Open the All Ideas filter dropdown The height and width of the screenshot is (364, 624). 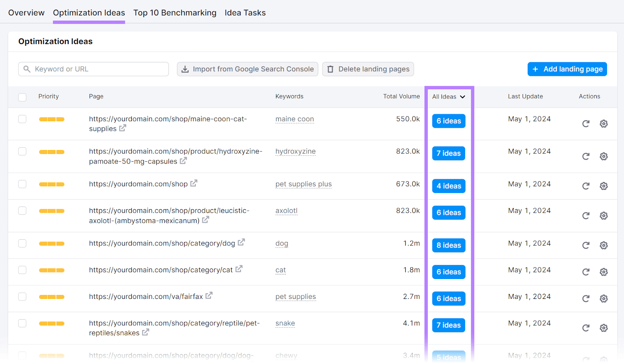448,97
